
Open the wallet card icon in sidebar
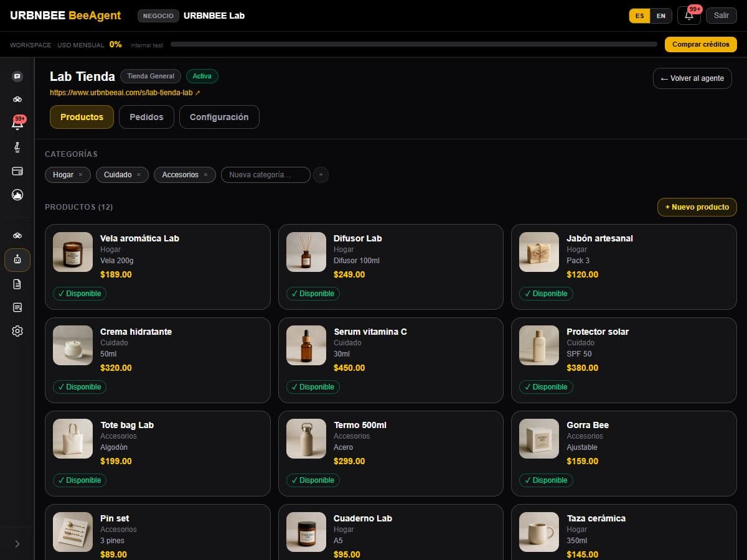(x=17, y=171)
